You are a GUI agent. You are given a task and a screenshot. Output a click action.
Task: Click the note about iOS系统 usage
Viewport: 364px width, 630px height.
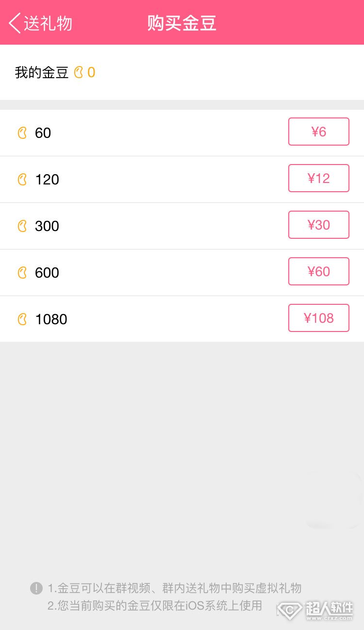[155, 605]
